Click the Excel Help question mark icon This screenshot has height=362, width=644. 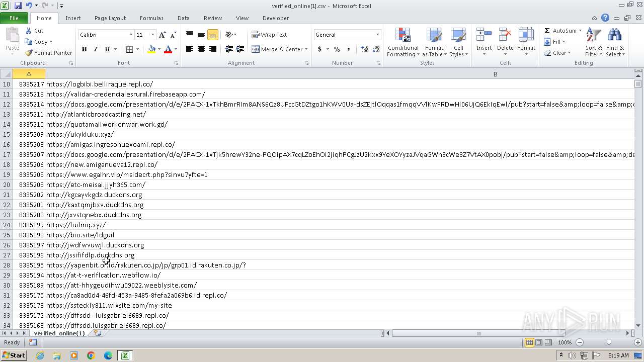[x=605, y=18]
